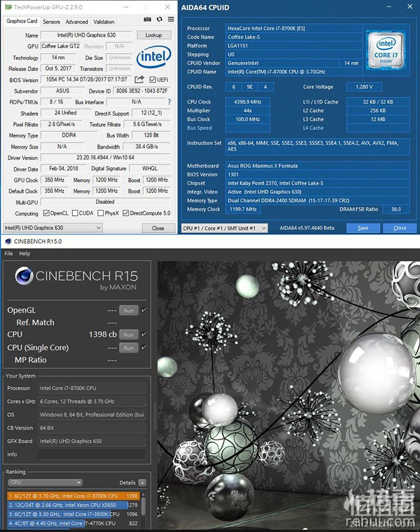Toggle the CPU Single Core checkmark
Image resolution: width=420 pixels, height=532 pixels.
coord(144,347)
